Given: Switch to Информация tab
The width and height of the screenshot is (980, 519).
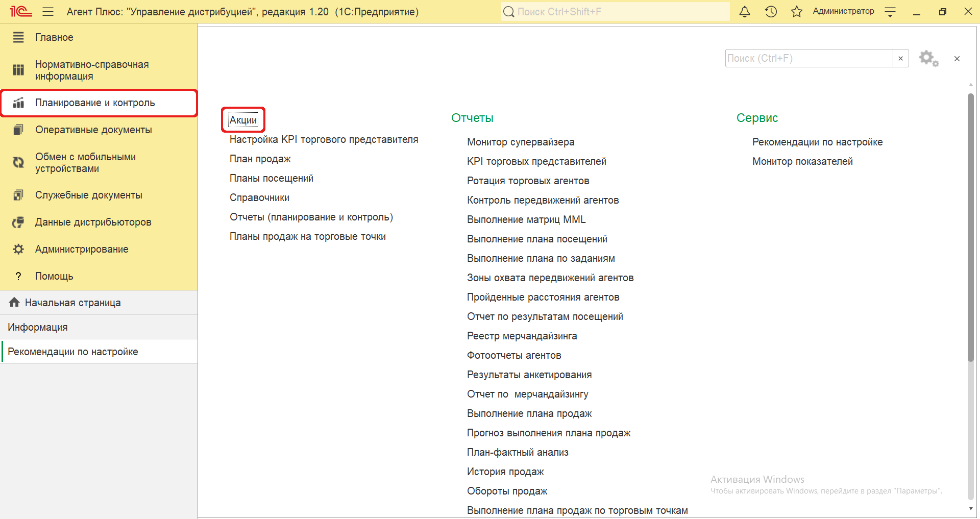Looking at the screenshot, I should [x=99, y=327].
